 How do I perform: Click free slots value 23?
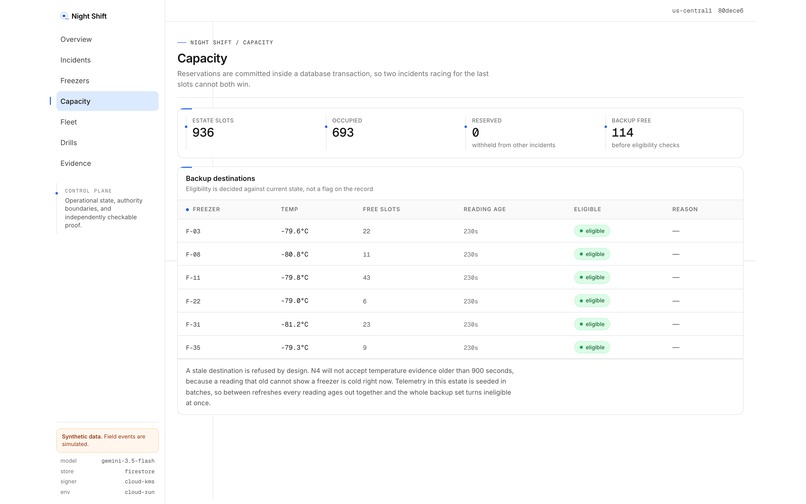(366, 324)
